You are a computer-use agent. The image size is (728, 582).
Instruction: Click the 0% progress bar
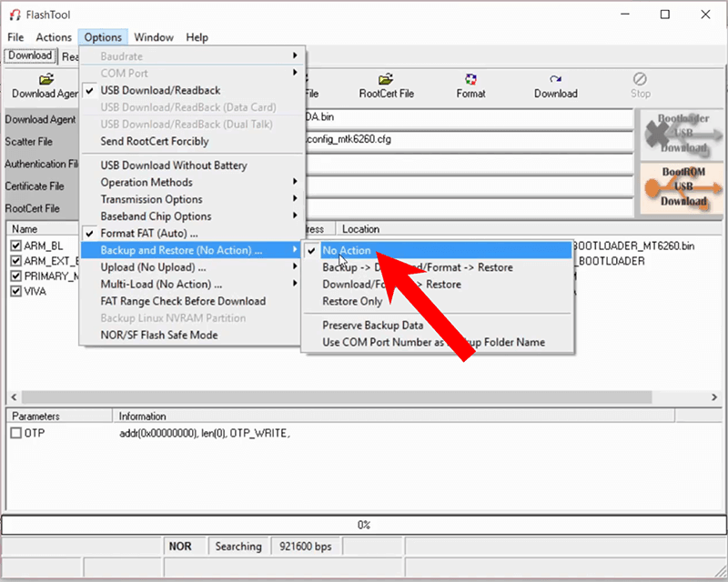pyautogui.click(x=364, y=525)
